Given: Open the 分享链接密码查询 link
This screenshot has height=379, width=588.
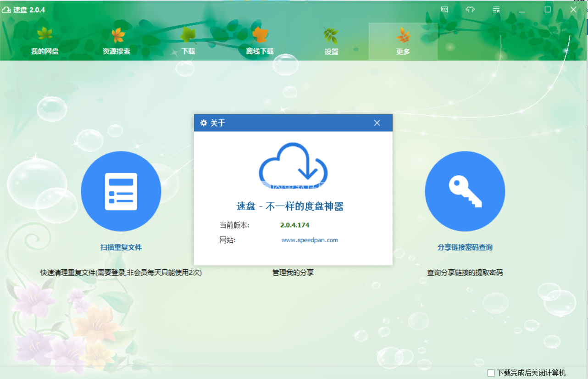Looking at the screenshot, I should point(465,247).
